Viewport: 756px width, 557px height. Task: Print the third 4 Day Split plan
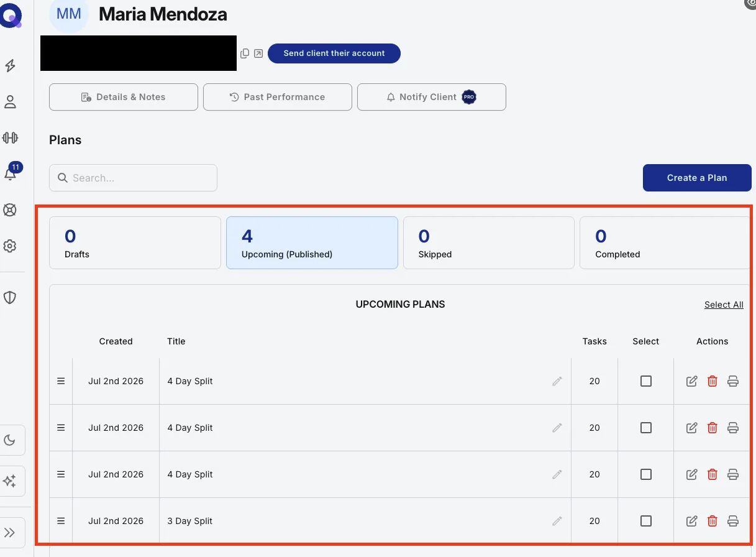coord(733,474)
